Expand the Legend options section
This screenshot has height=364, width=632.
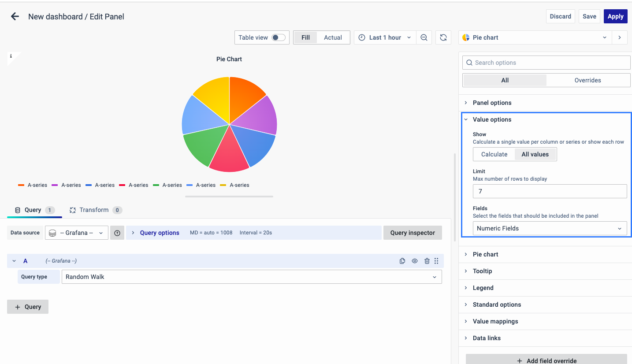point(483,288)
